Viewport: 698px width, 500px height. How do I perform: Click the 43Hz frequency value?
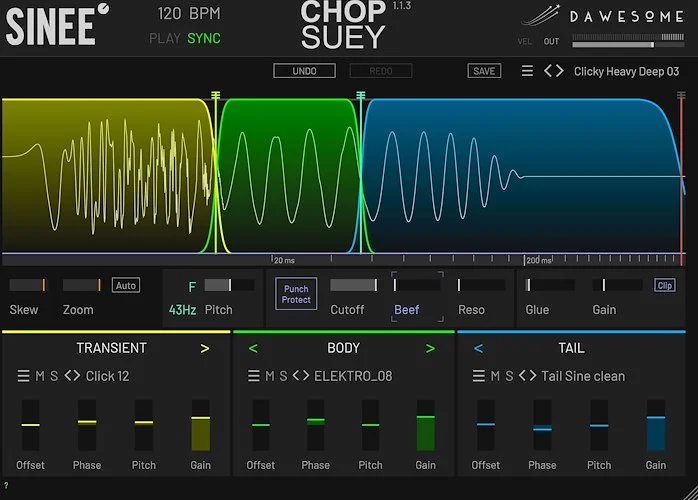click(x=183, y=310)
